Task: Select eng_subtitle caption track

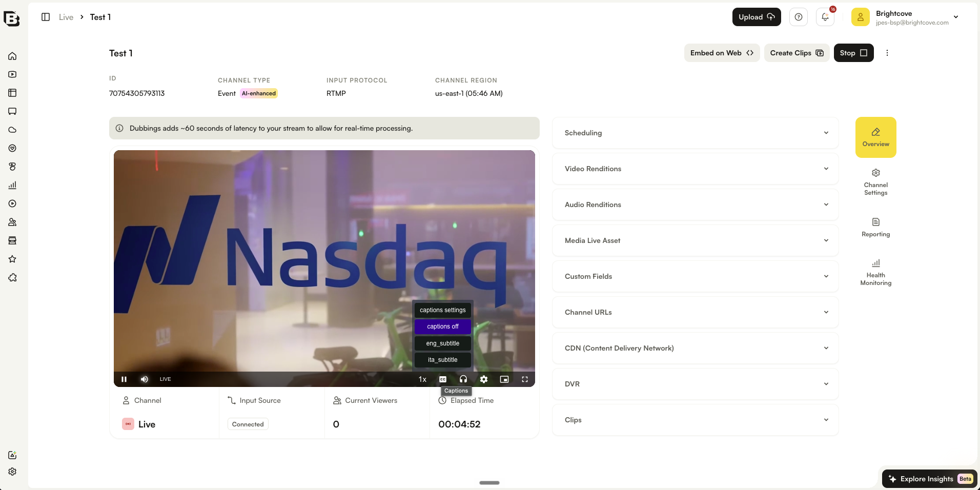Action: point(443,343)
